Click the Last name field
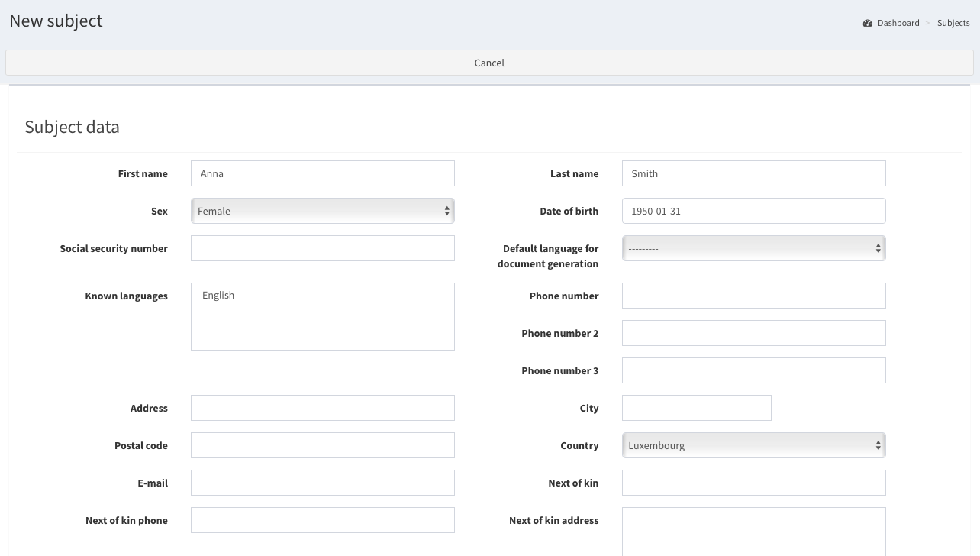980x556 pixels. [753, 173]
